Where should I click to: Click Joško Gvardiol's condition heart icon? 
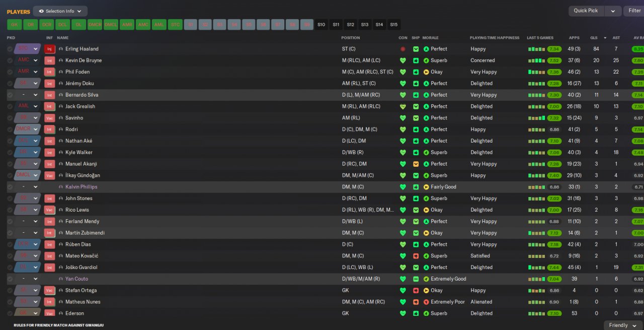(x=403, y=268)
